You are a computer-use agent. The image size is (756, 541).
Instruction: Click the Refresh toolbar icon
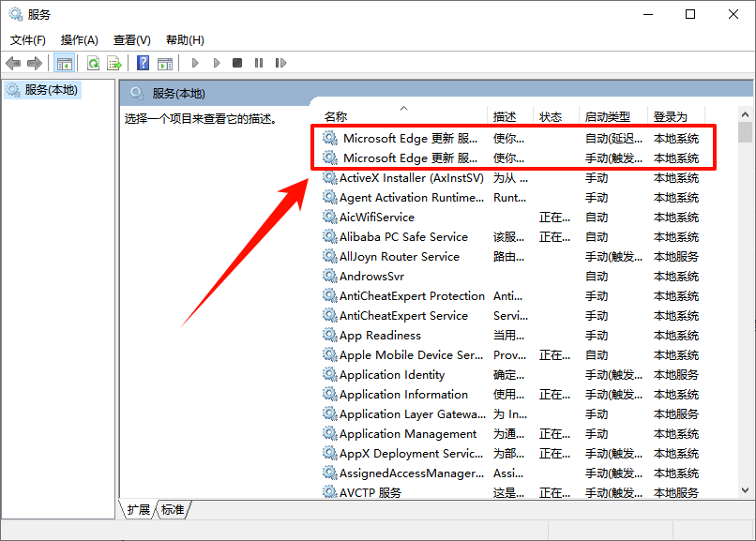[94, 63]
